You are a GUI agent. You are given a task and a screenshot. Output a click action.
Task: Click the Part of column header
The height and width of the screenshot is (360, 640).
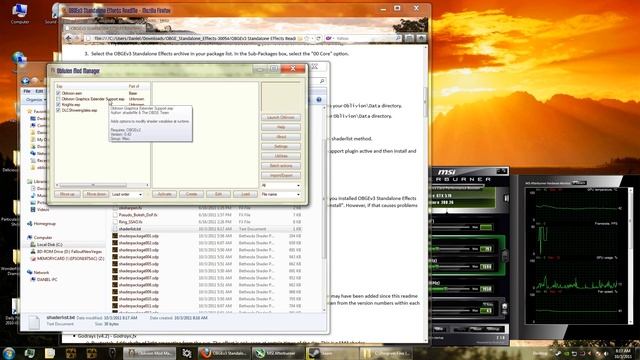point(138,87)
